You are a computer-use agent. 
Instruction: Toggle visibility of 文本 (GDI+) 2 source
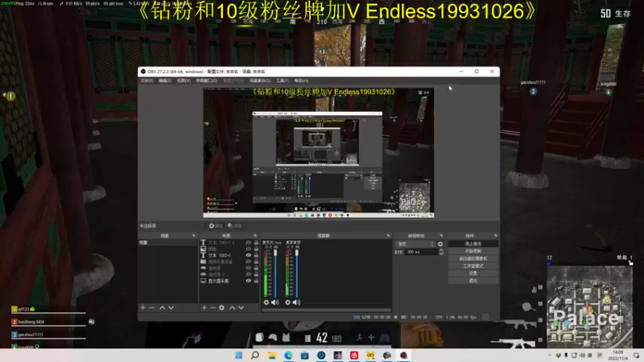tap(249, 243)
